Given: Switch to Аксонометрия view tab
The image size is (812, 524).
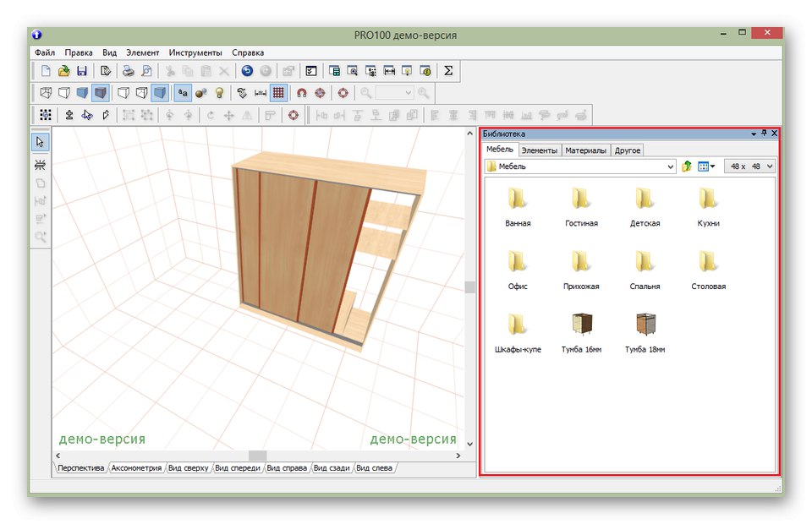Looking at the screenshot, I should [136, 467].
